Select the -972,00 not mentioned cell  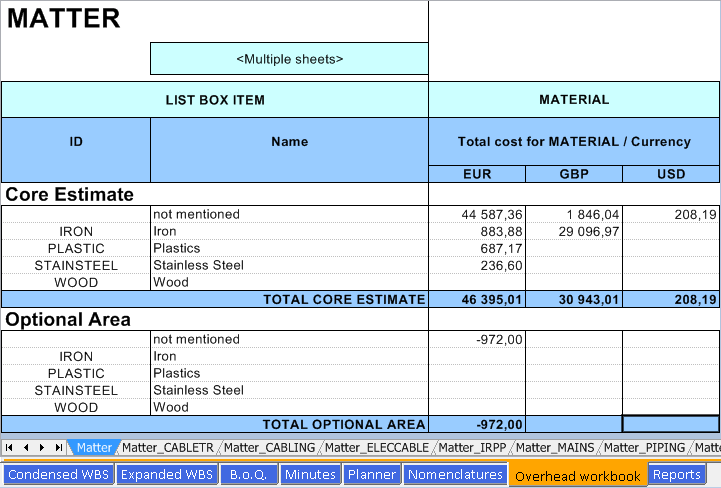(477, 339)
